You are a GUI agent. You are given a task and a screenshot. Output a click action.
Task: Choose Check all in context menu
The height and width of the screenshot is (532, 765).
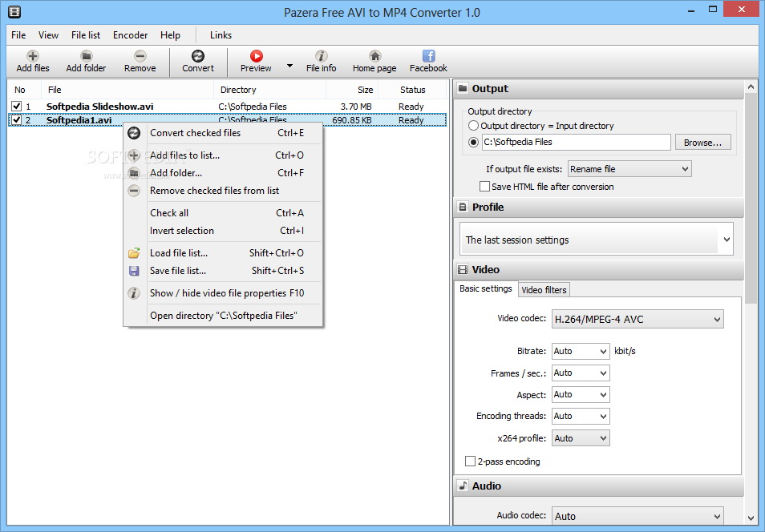click(x=224, y=212)
